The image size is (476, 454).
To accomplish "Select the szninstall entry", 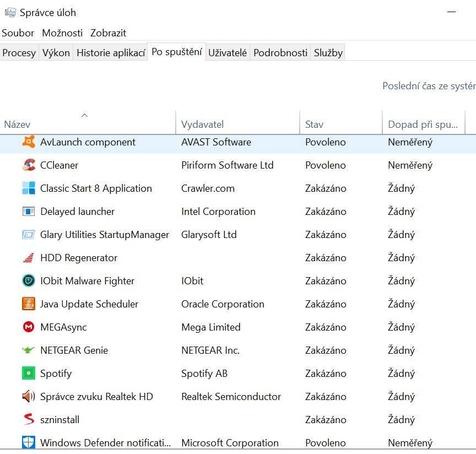I will point(60,419).
